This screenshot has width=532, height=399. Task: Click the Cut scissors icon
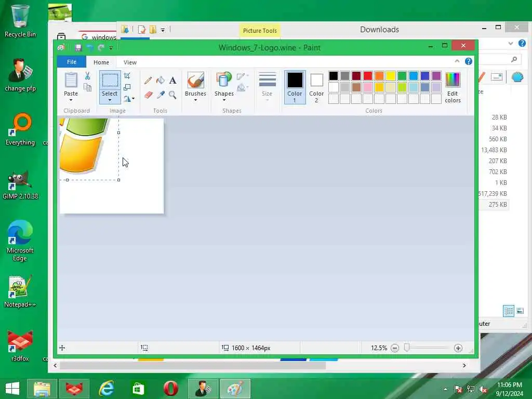pyautogui.click(x=87, y=76)
